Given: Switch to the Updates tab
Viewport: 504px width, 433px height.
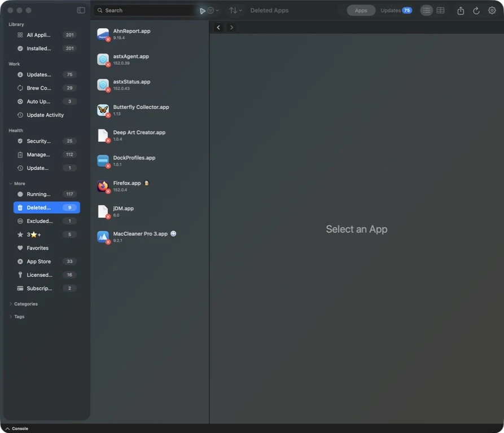Looking at the screenshot, I should click(396, 10).
